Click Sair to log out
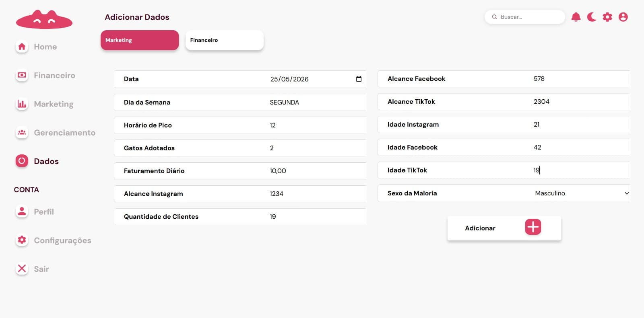644x318 pixels. (41, 269)
